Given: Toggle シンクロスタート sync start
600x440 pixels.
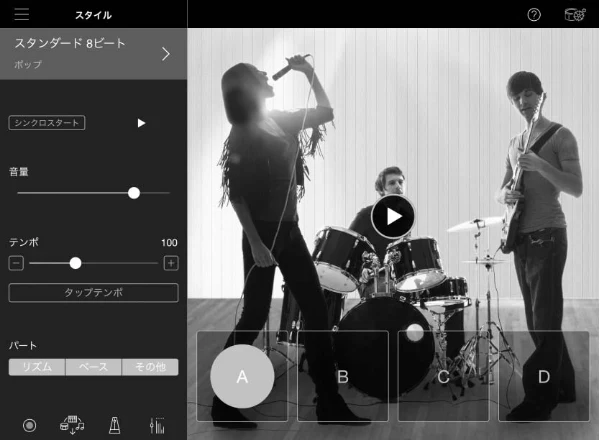Looking at the screenshot, I should 47,123.
